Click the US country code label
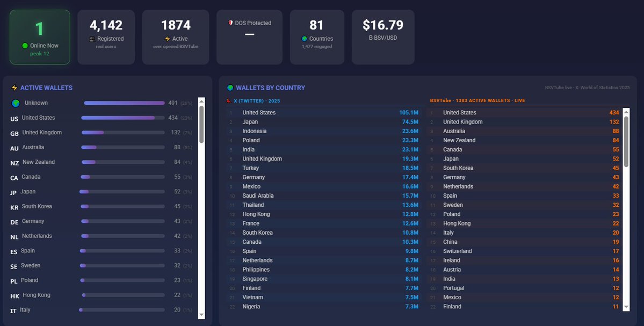Screen dimensions: 644x326 coord(14,119)
